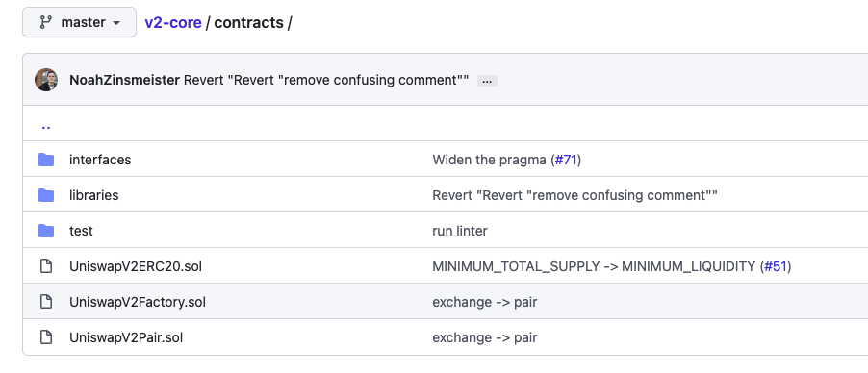Image resolution: width=868 pixels, height=373 pixels.
Task: Click the interfaces folder icon
Action: pos(46,160)
